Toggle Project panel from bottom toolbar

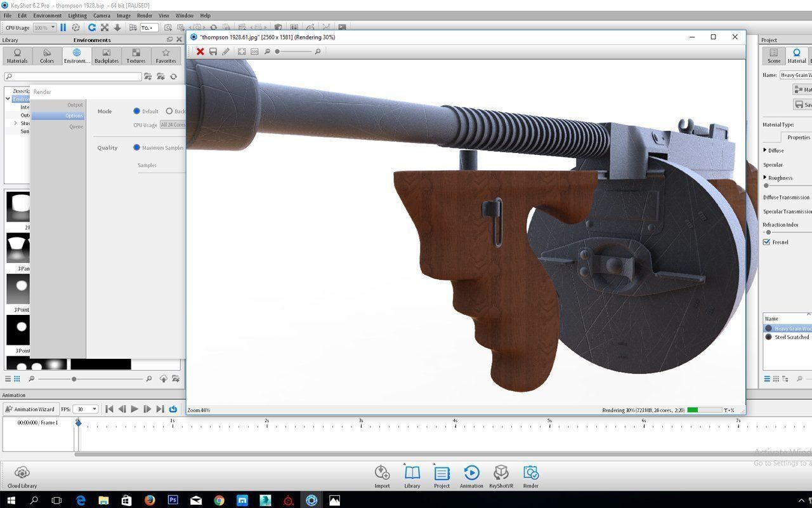pos(442,476)
